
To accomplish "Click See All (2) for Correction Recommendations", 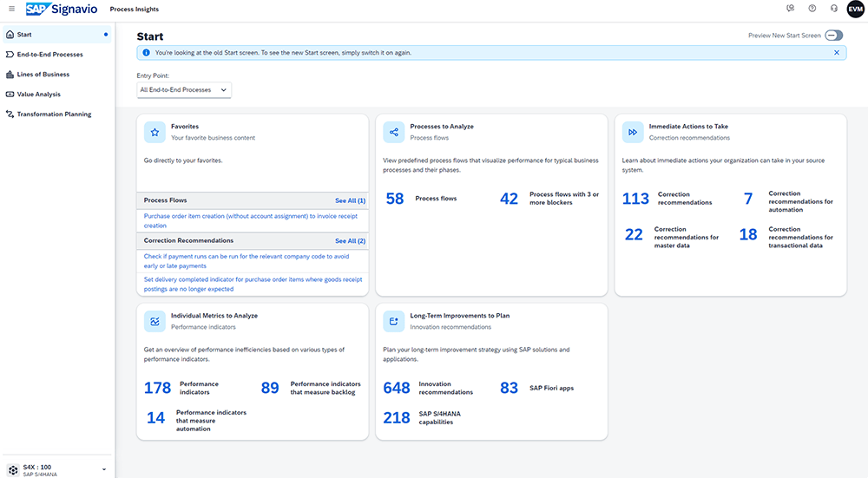I will coord(350,240).
